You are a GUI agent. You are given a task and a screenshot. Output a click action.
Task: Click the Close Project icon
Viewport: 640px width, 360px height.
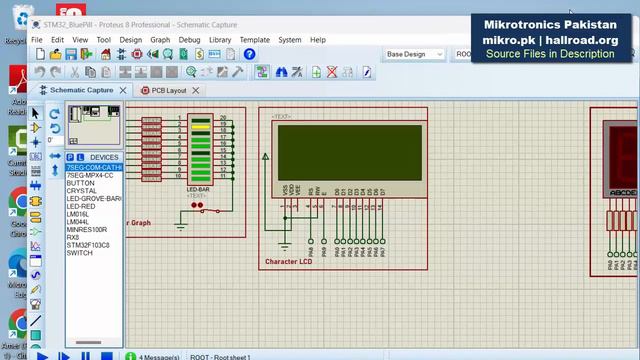(87, 54)
